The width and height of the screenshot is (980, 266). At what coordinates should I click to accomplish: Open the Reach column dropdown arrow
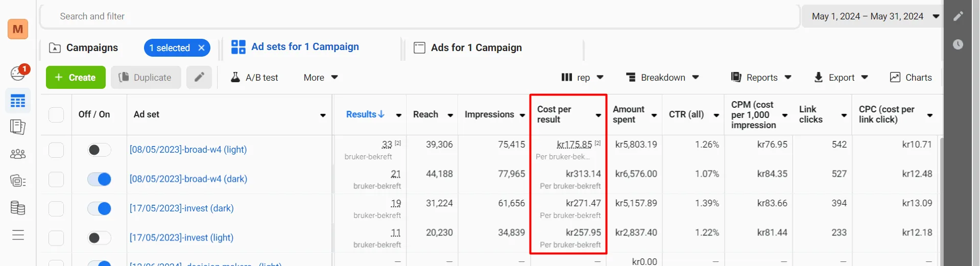tap(450, 115)
